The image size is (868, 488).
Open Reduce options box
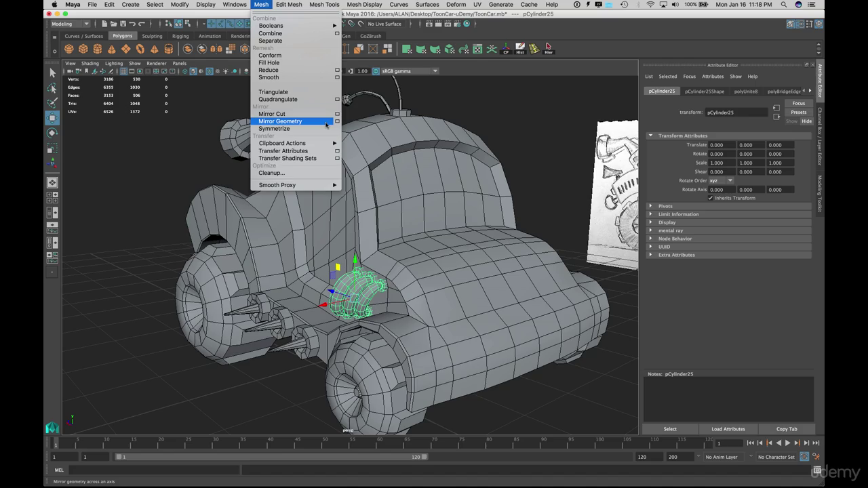(337, 70)
